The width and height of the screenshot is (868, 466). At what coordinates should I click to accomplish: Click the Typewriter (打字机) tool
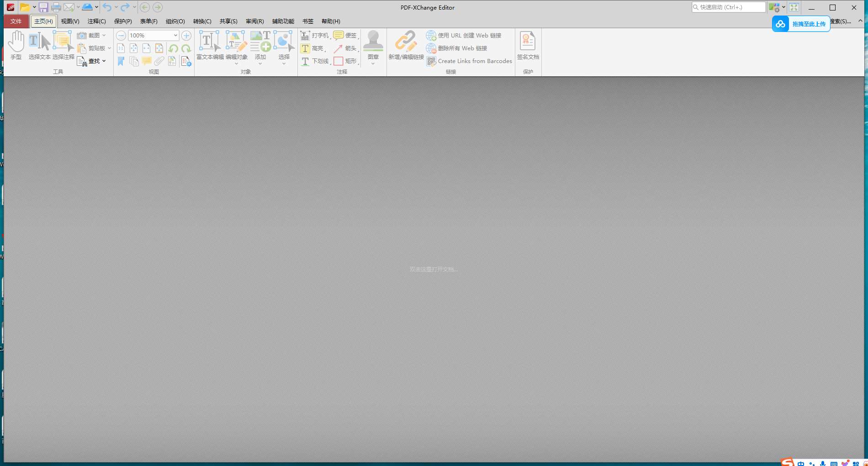coord(315,35)
